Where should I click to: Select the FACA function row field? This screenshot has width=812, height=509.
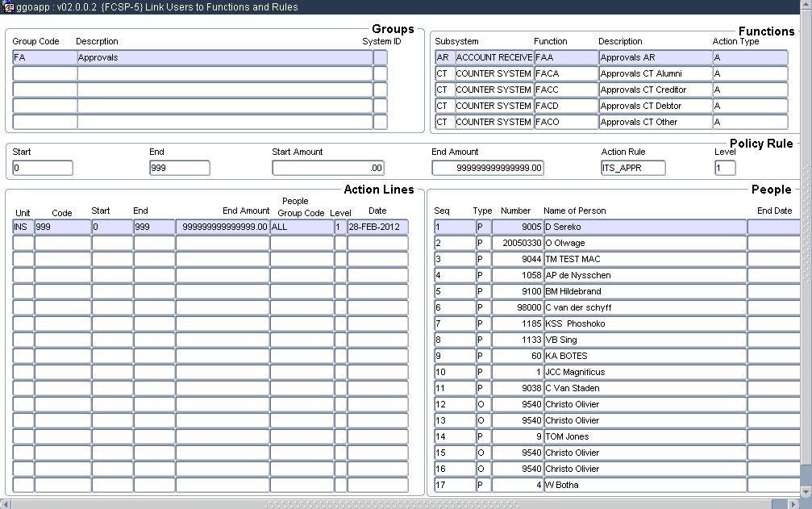(x=565, y=74)
